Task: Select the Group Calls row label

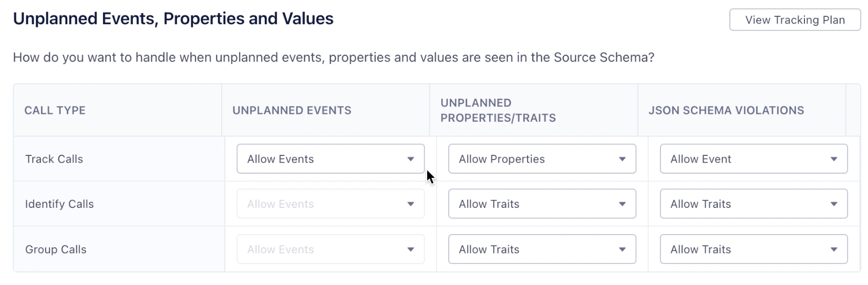Action: pos(56,249)
